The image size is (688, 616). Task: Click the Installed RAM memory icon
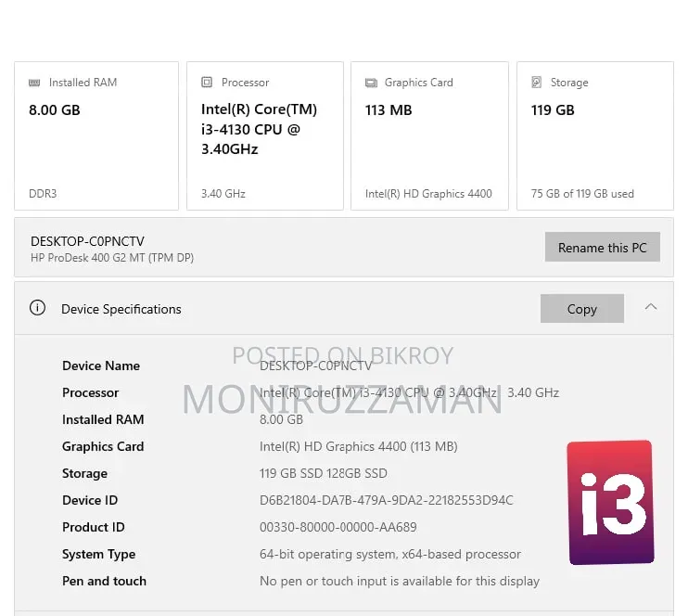(34, 83)
